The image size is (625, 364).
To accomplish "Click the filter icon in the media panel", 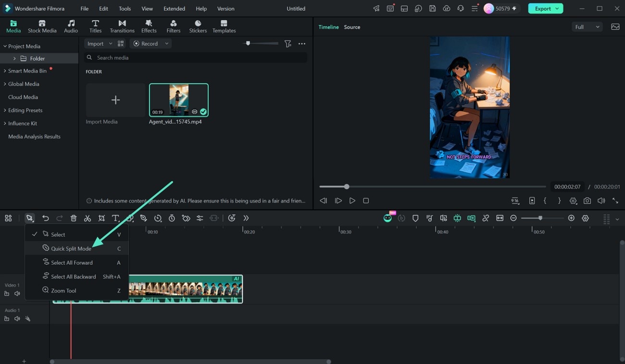I will (x=287, y=44).
